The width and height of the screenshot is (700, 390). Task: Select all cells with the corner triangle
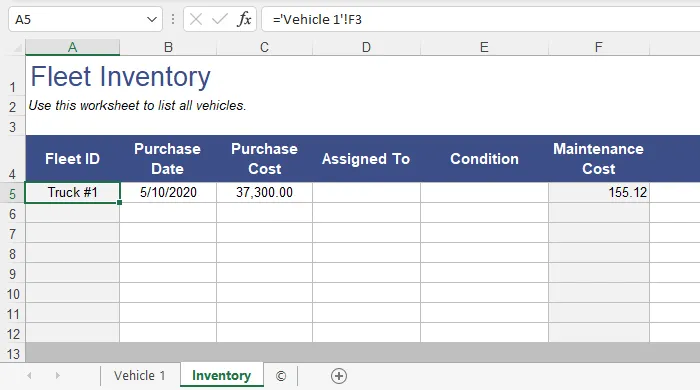(x=17, y=47)
